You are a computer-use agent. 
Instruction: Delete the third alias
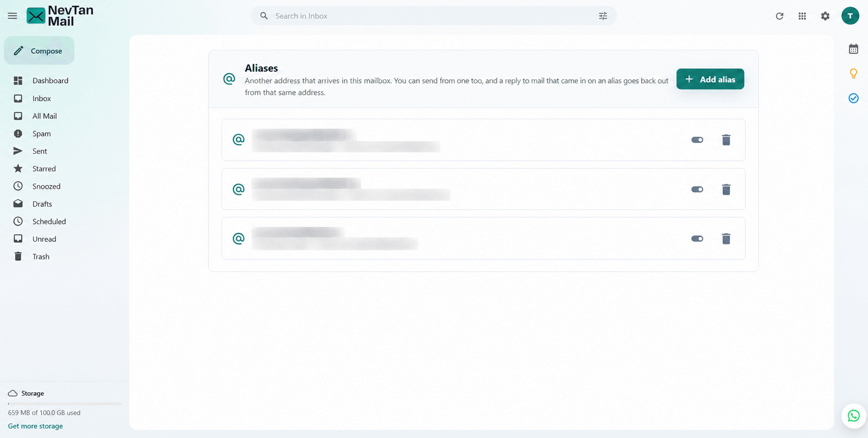[726, 238]
